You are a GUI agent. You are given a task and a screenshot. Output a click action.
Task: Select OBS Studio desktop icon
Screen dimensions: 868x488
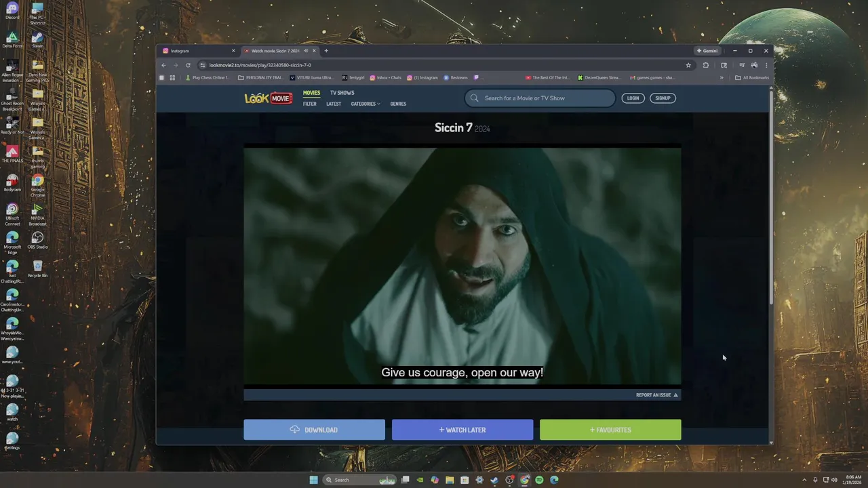37,241
